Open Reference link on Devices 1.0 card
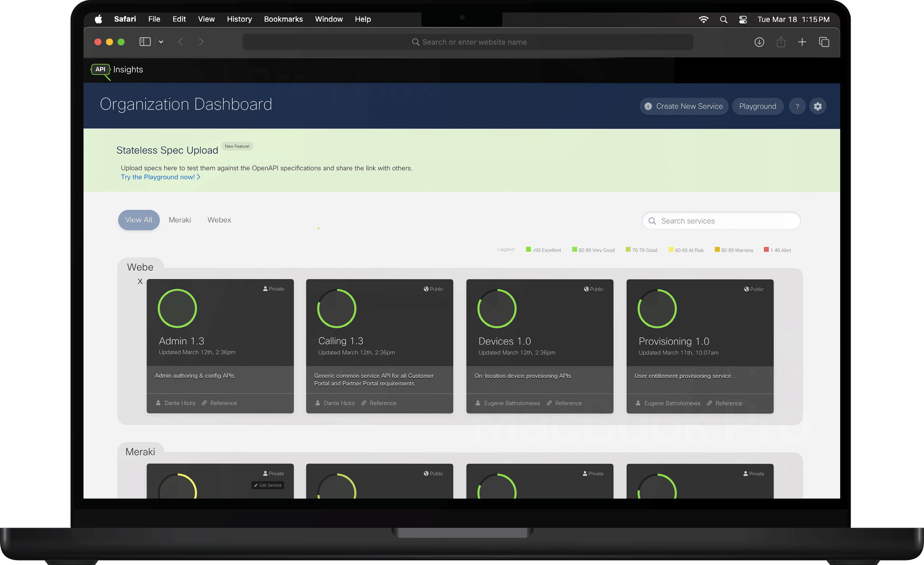The width and height of the screenshot is (924, 565). [x=564, y=403]
